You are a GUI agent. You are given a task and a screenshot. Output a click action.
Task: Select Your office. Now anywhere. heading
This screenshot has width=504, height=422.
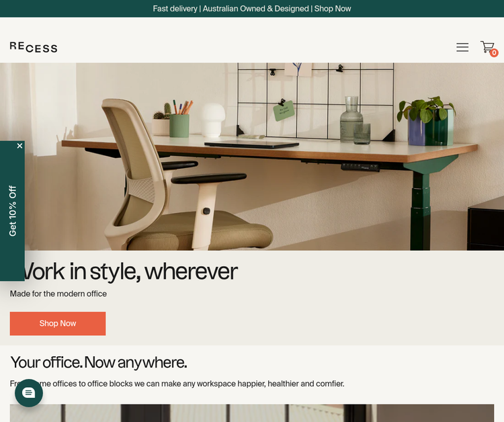tap(98, 363)
